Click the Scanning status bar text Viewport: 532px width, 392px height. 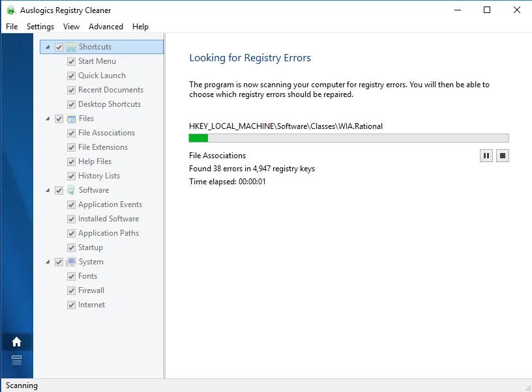pos(22,385)
